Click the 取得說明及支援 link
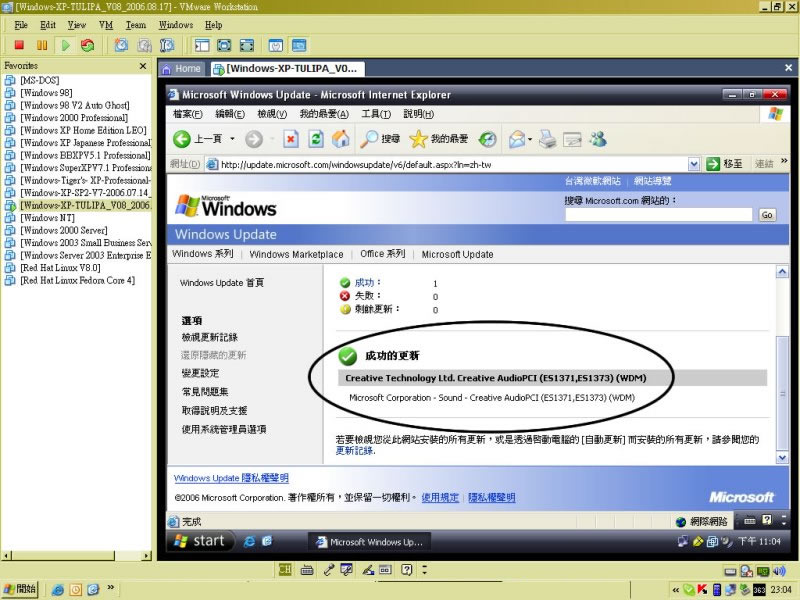The width and height of the screenshot is (800, 600). click(x=214, y=410)
